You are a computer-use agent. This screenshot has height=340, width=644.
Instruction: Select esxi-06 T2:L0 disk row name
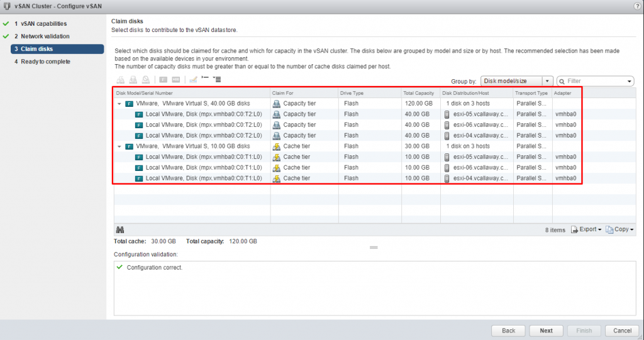204,125
